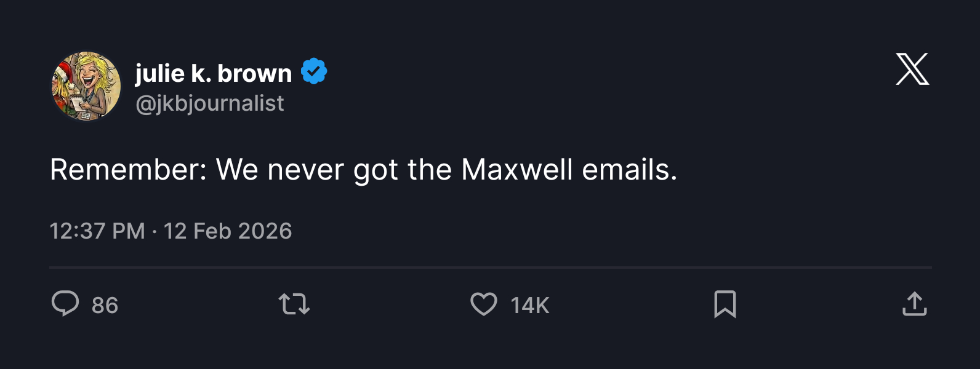This screenshot has height=369, width=980.
Task: Click the 86 replies count
Action: (x=105, y=305)
